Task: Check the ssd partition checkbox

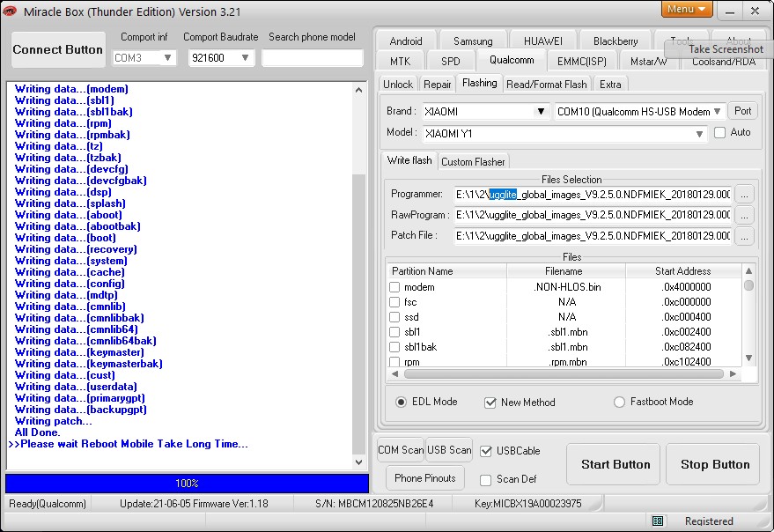Action: pos(394,316)
